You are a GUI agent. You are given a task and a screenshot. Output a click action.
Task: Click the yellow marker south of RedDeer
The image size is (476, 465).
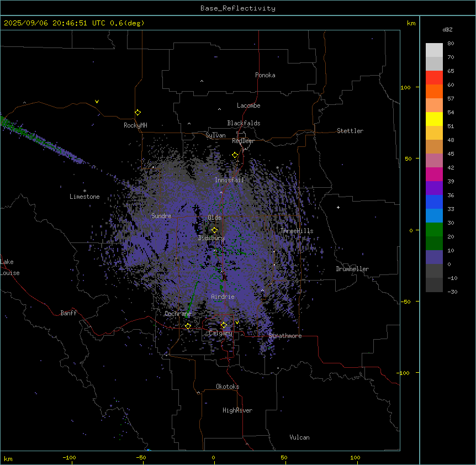point(235,155)
